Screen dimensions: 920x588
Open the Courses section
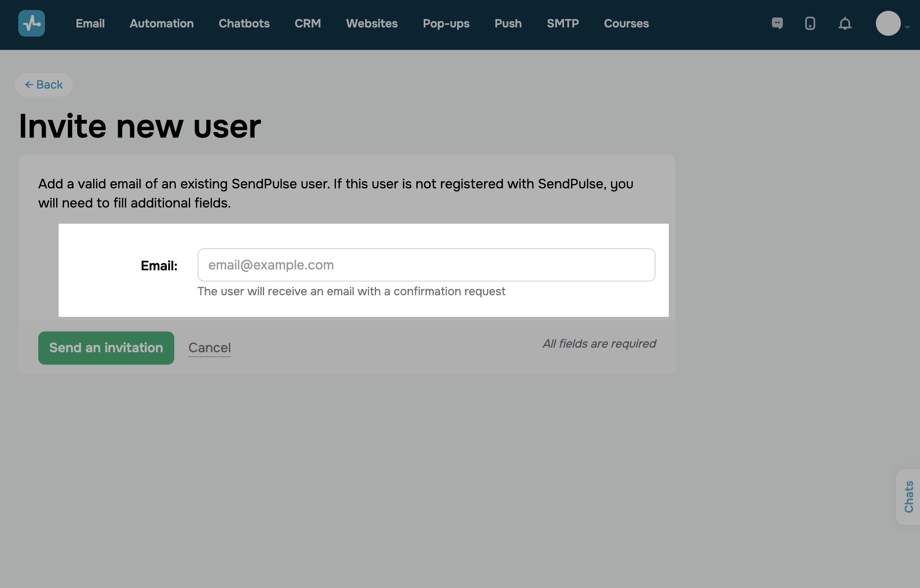pos(626,23)
